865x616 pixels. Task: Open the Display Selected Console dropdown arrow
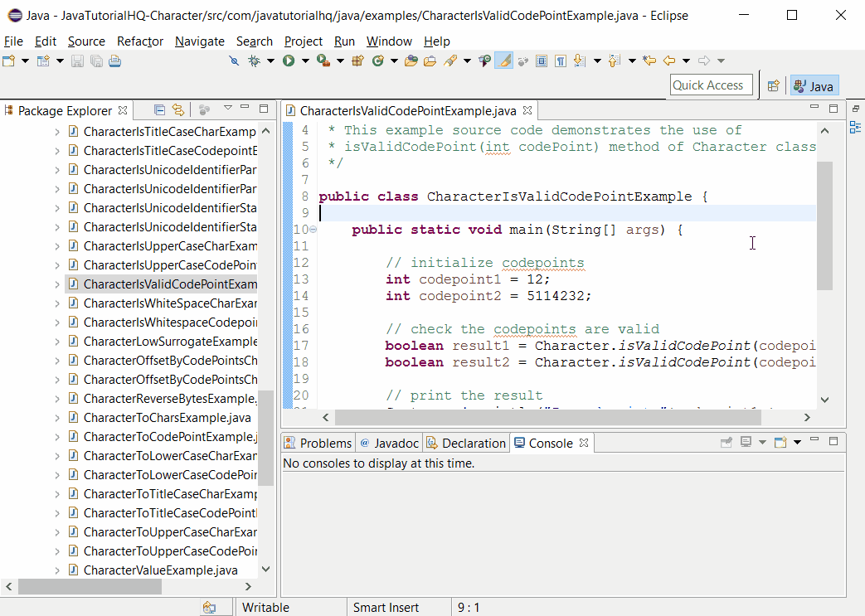[x=762, y=442]
